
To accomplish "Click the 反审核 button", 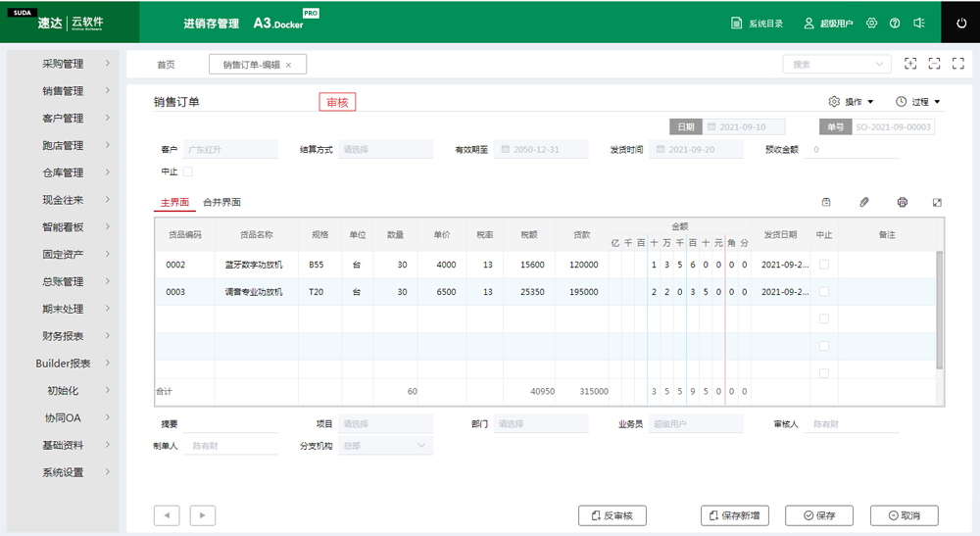I will (x=612, y=515).
